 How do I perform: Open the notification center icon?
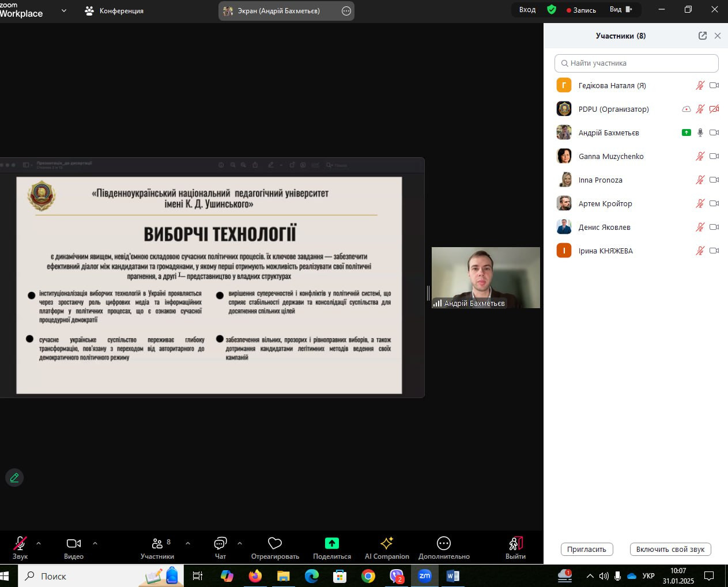pos(710,575)
